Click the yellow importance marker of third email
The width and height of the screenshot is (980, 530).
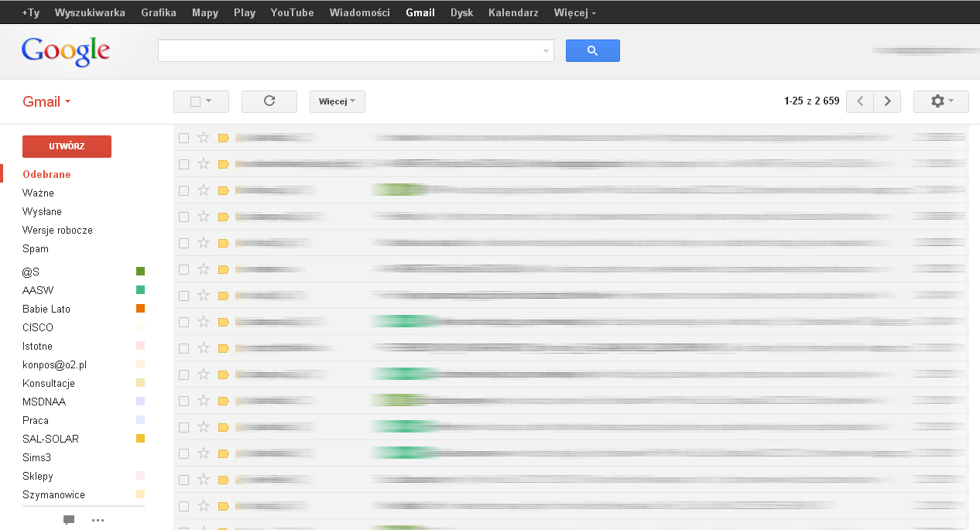click(224, 191)
